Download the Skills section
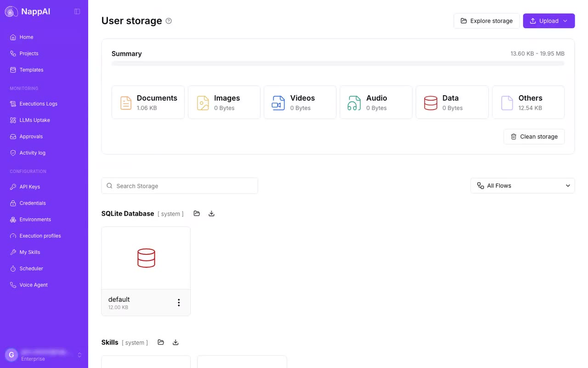 tap(175, 342)
